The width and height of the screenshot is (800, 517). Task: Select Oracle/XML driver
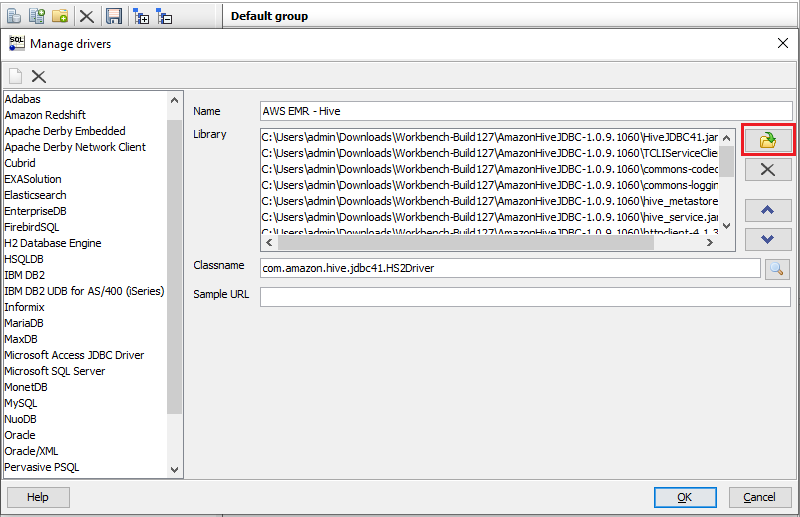(85, 451)
